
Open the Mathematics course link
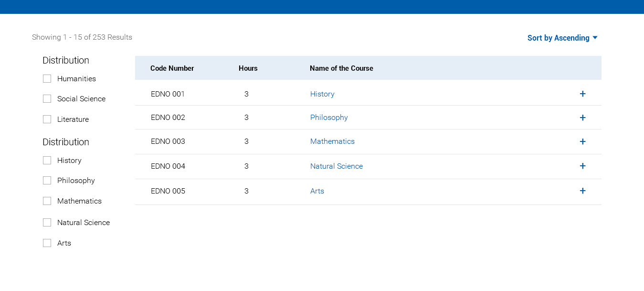332,141
